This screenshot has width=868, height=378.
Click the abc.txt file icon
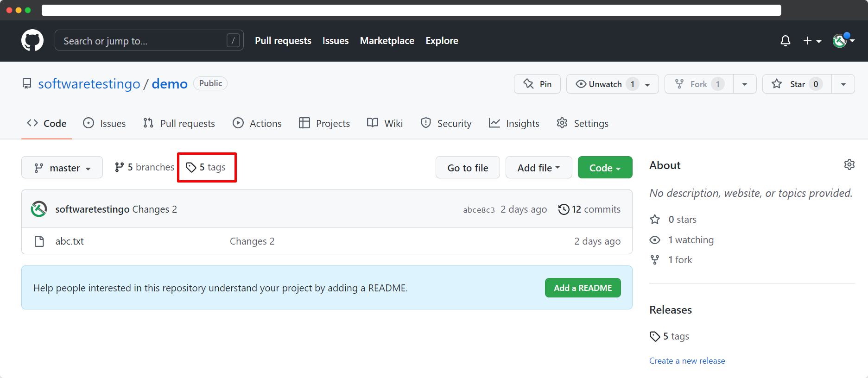39,241
